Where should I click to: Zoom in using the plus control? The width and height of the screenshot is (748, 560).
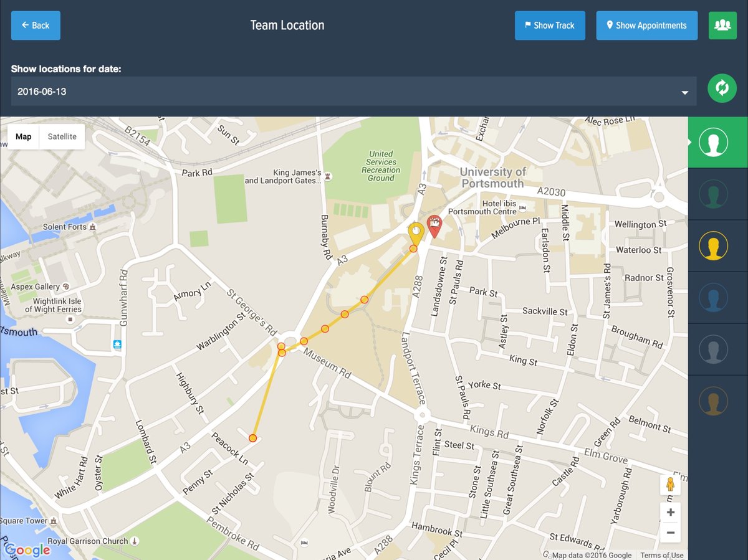pos(670,512)
